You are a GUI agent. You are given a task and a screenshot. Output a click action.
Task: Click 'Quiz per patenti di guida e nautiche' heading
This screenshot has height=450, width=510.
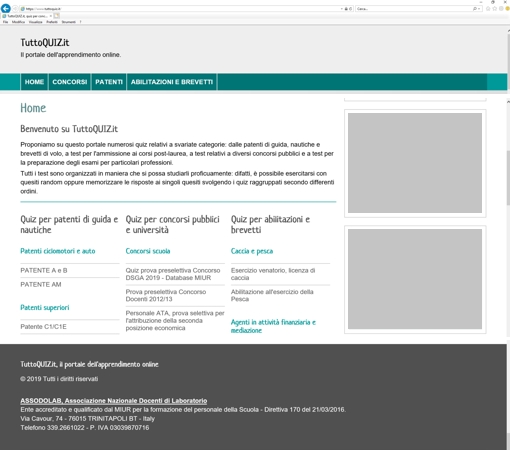pyautogui.click(x=69, y=224)
